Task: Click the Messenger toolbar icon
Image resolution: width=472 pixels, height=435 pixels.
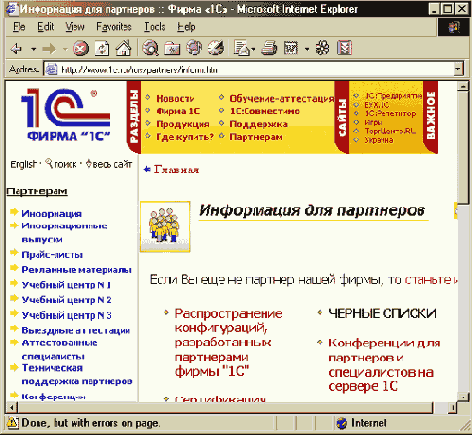Action: coord(344,48)
